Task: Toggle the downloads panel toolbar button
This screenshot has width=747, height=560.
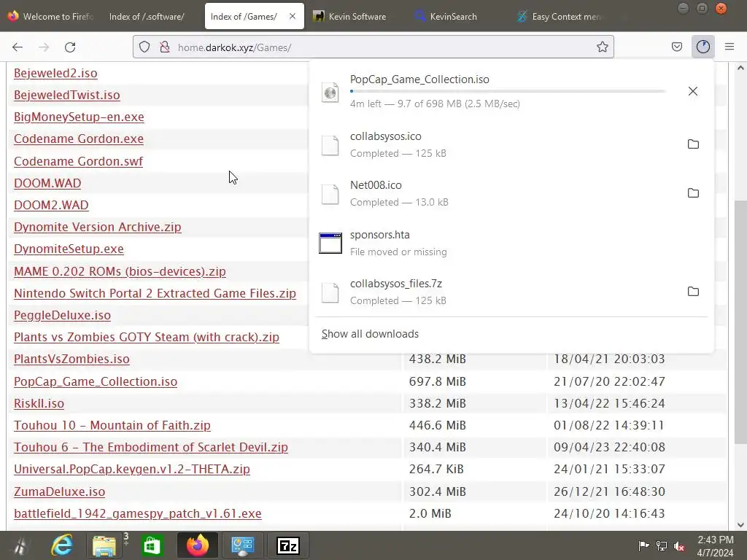Action: 703,47
